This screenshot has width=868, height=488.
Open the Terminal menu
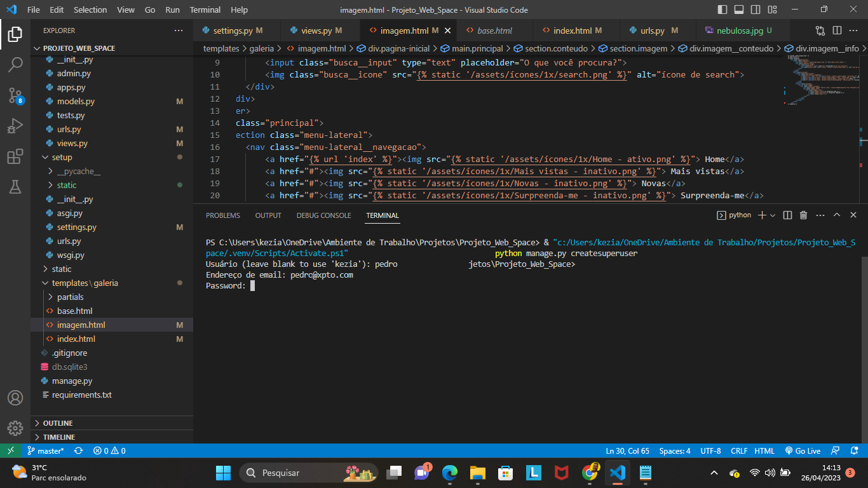205,10
